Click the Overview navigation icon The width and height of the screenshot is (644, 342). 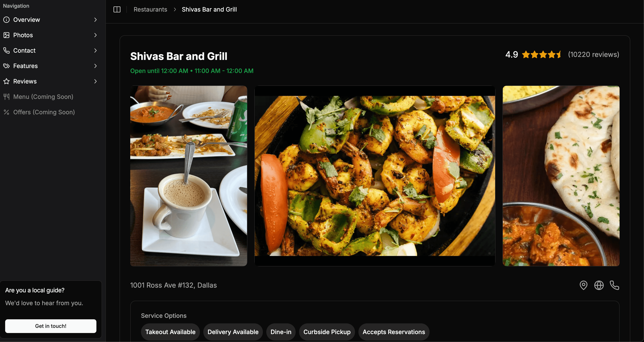coord(7,19)
